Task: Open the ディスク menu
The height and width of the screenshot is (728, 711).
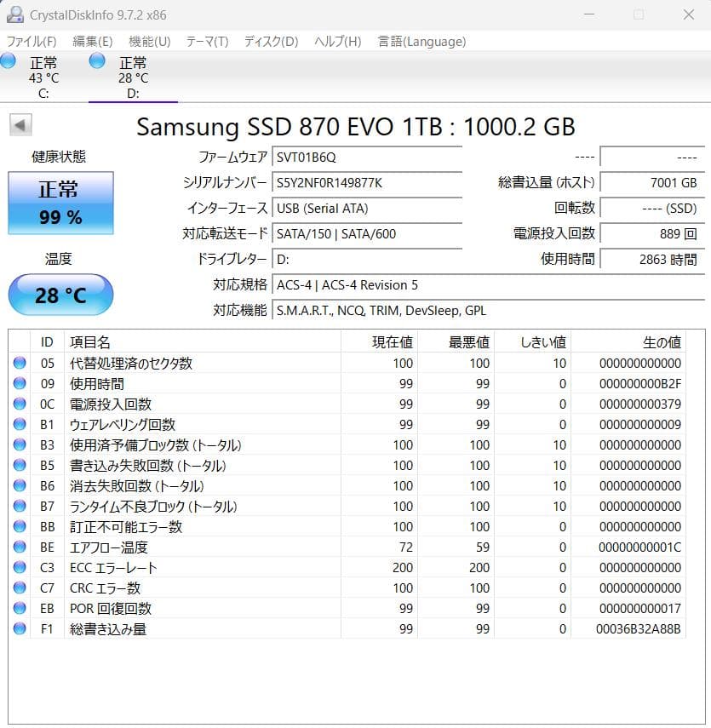Action: click(272, 41)
